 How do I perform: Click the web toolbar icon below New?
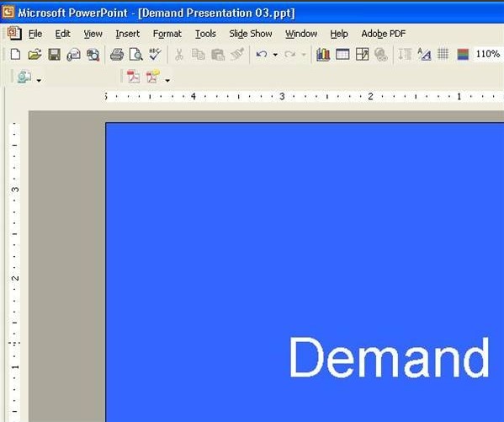24,77
